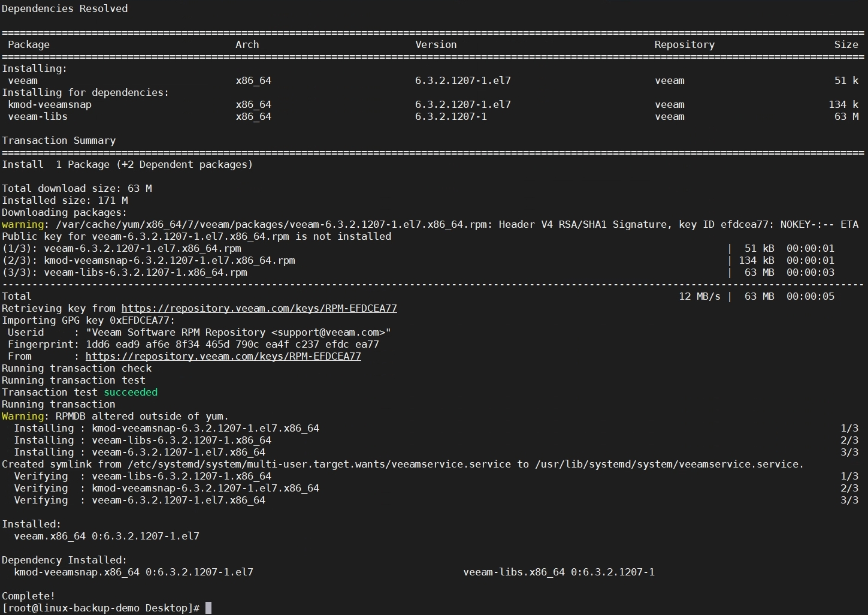The height and width of the screenshot is (615, 868).
Task: Click the Userid 'Veeam Software RPM Repository' value
Action: pos(238,332)
